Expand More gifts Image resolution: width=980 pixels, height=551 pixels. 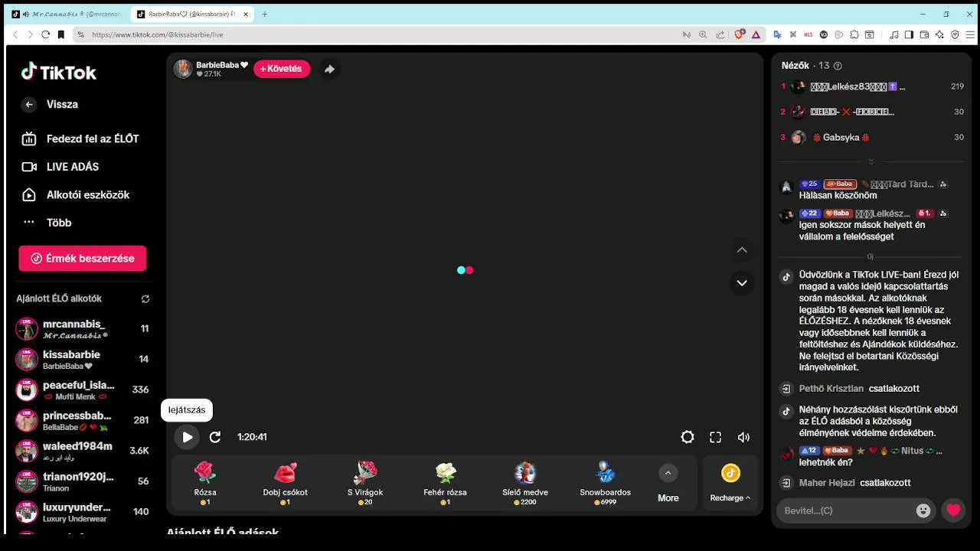click(x=668, y=483)
